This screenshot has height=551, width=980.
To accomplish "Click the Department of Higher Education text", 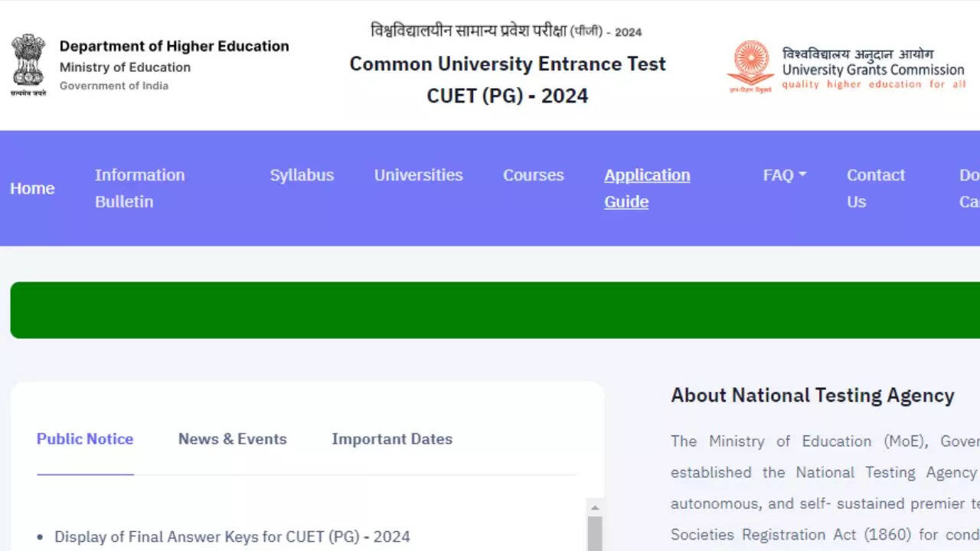I will (174, 46).
